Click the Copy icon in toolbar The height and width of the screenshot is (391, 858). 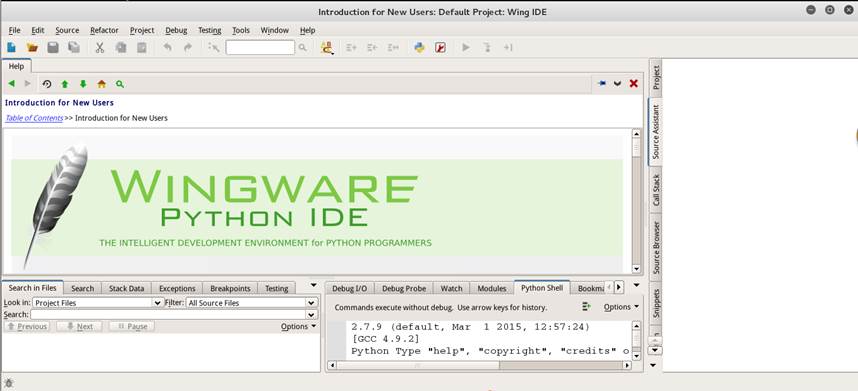(120, 48)
